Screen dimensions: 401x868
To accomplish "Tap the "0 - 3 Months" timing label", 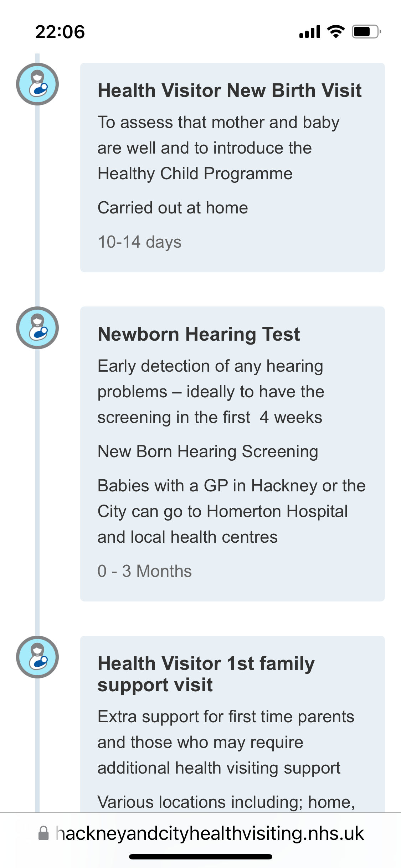I will pyautogui.click(x=145, y=571).
